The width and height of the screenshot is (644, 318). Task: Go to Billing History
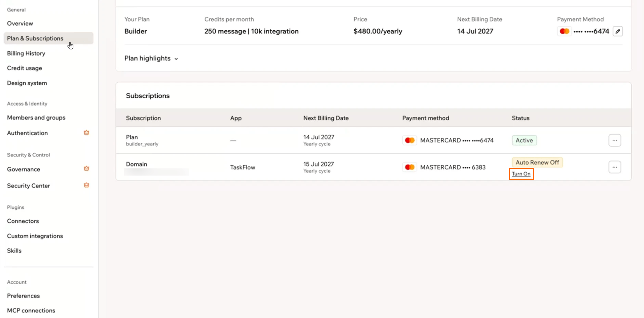[26, 53]
